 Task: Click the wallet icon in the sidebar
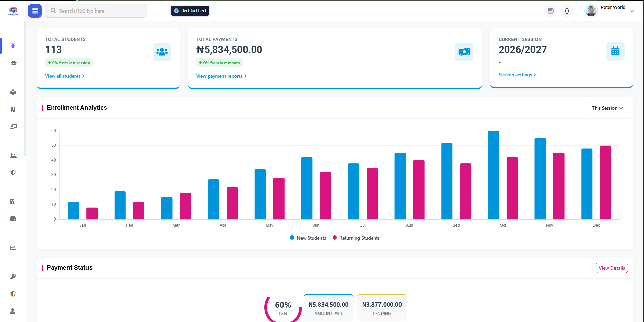pyautogui.click(x=13, y=219)
